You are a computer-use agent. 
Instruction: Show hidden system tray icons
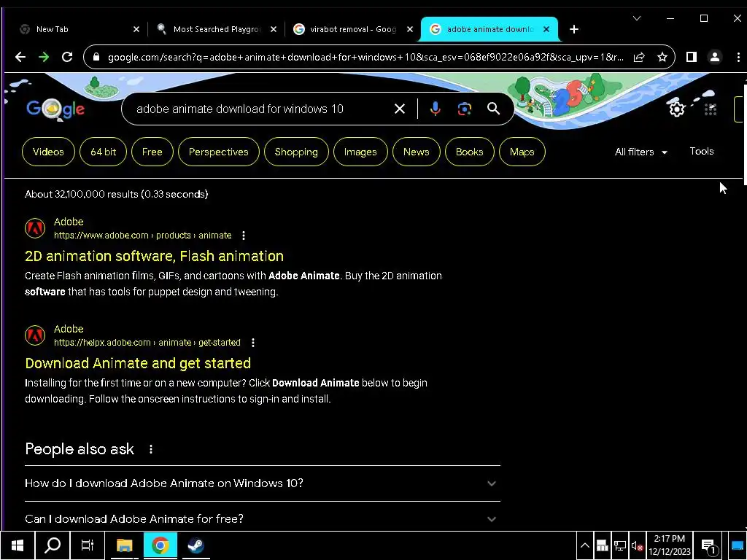click(x=584, y=545)
